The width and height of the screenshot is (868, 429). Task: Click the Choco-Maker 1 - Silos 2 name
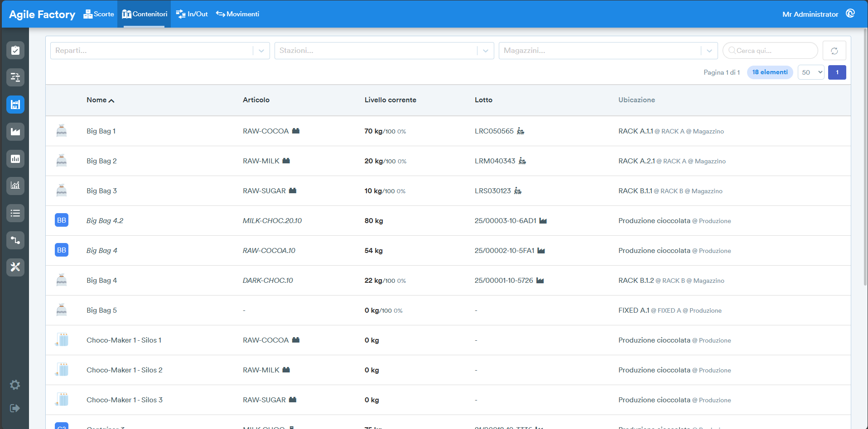[x=125, y=370]
